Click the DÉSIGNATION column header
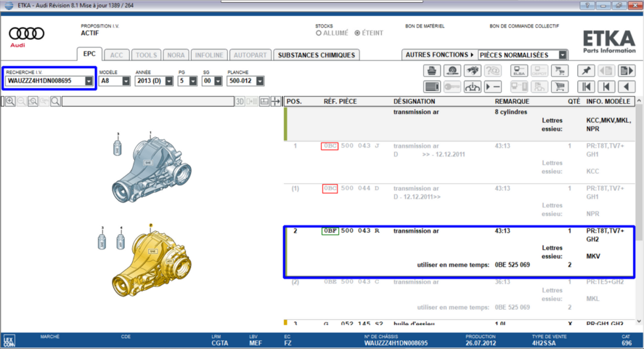 click(414, 102)
